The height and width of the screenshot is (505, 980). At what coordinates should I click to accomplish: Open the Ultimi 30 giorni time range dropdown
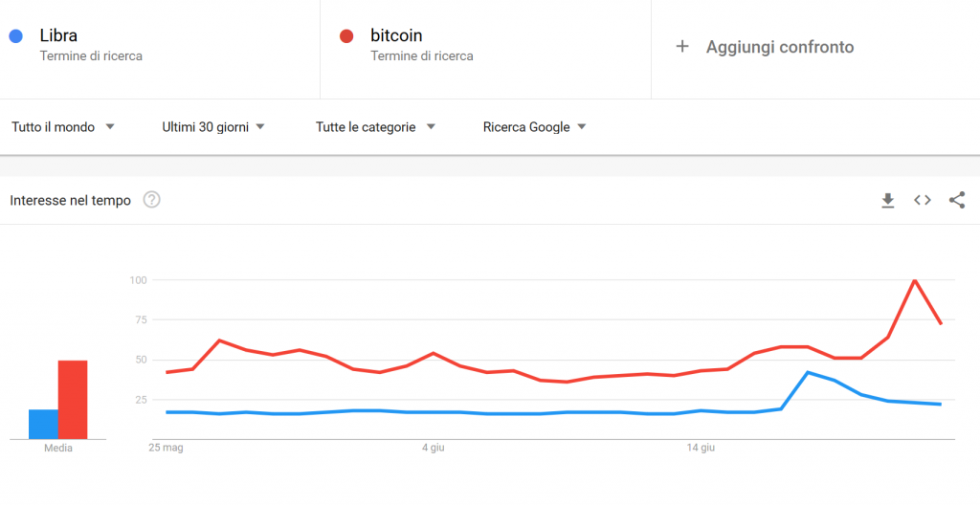[x=213, y=127]
